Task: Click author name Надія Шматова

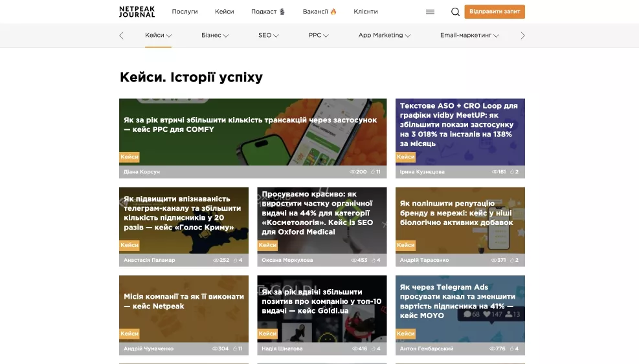Action: click(282, 349)
